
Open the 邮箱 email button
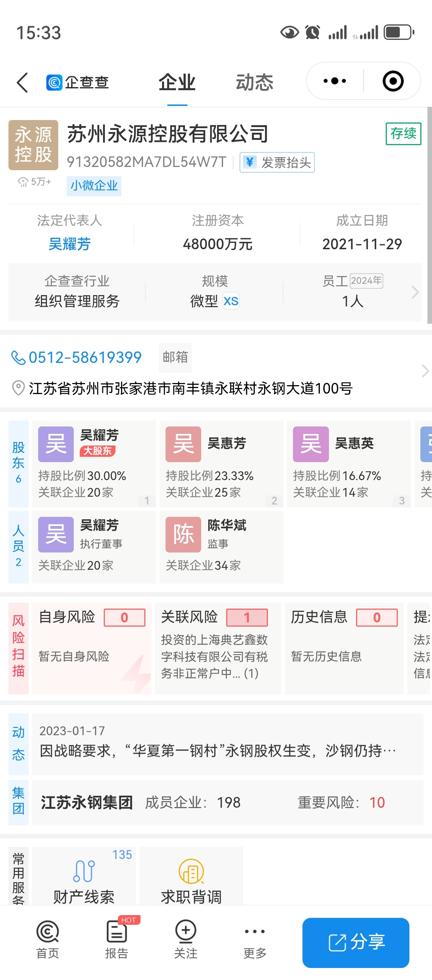pyautogui.click(x=175, y=357)
